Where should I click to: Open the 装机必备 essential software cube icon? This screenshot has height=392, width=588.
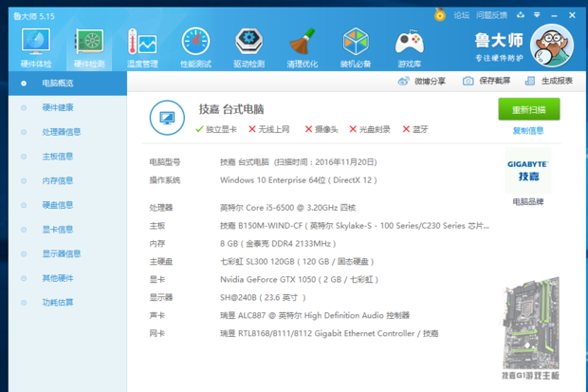356,48
